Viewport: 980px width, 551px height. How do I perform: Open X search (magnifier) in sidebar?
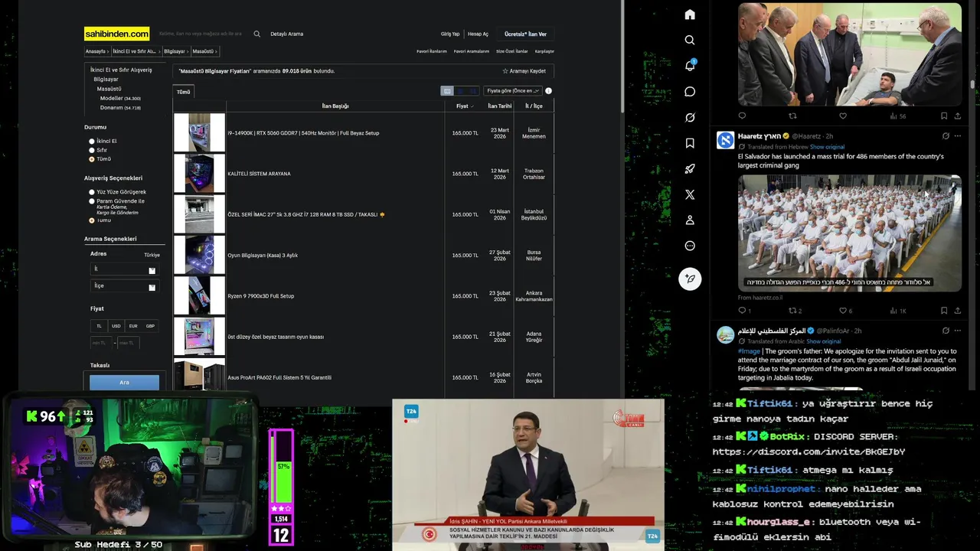point(690,40)
